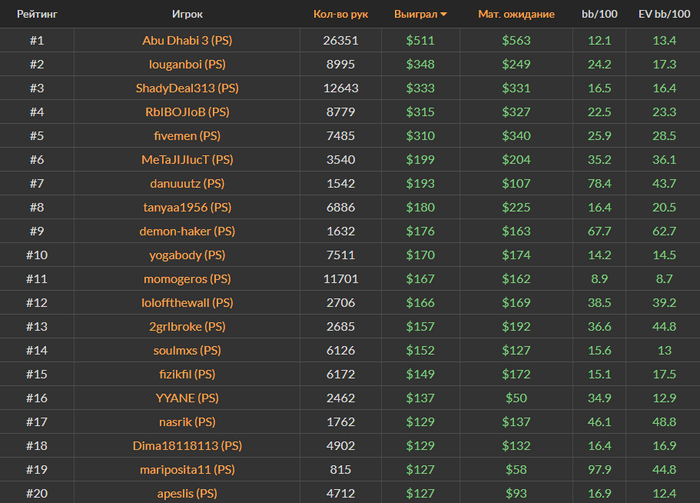Sort by EV bb/100 column header
Image resolution: width=700 pixels, height=503 pixels.
pyautogui.click(x=663, y=15)
